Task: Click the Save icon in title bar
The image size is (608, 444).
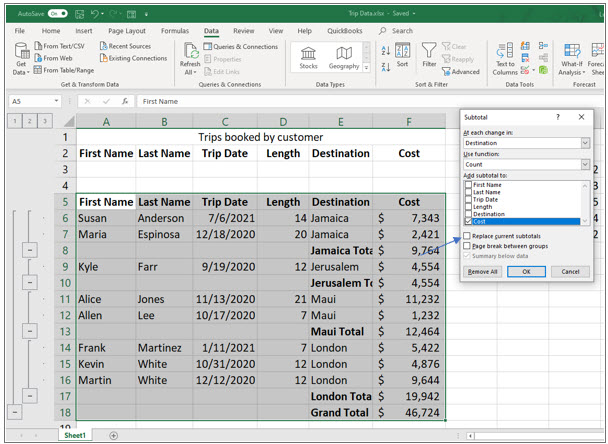Action: (79, 14)
